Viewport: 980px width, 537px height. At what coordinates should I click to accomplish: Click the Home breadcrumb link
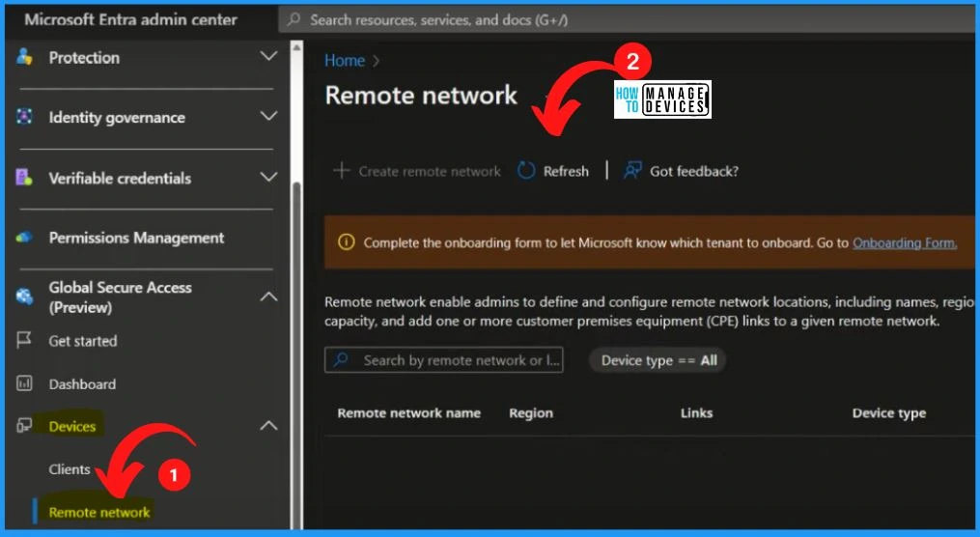pos(345,61)
